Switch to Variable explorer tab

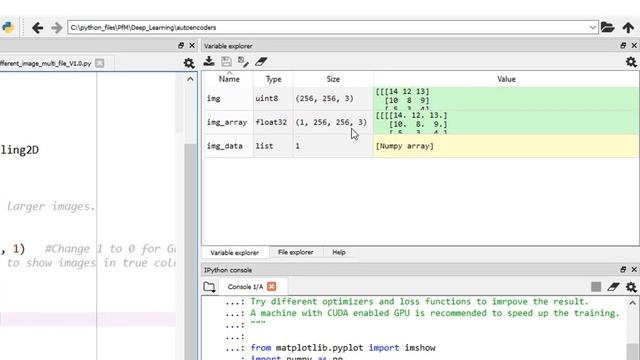point(235,253)
